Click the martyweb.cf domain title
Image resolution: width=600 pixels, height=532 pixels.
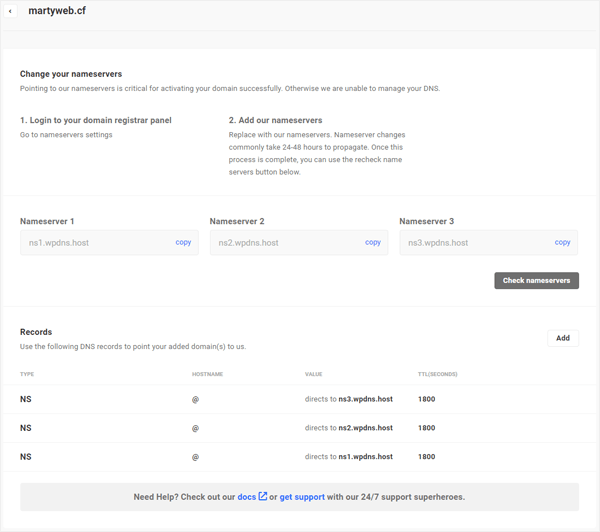point(57,11)
